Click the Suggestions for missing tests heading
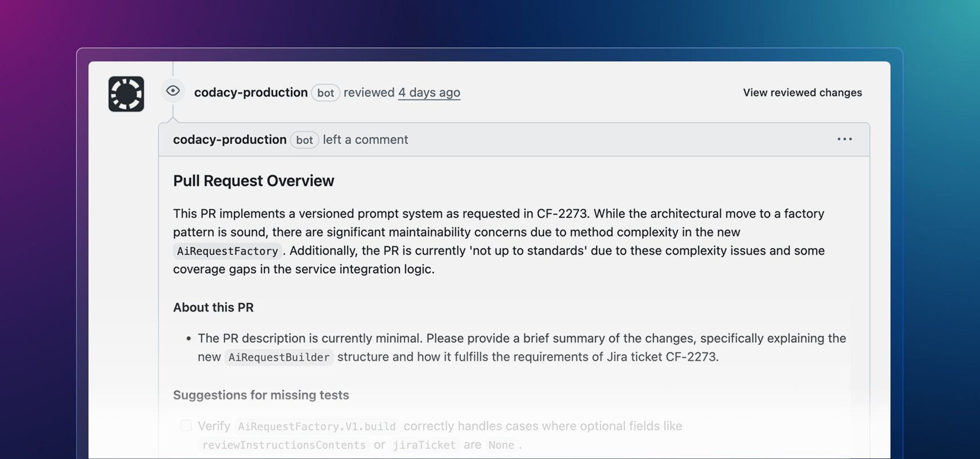This screenshot has width=980, height=459. pos(261,395)
